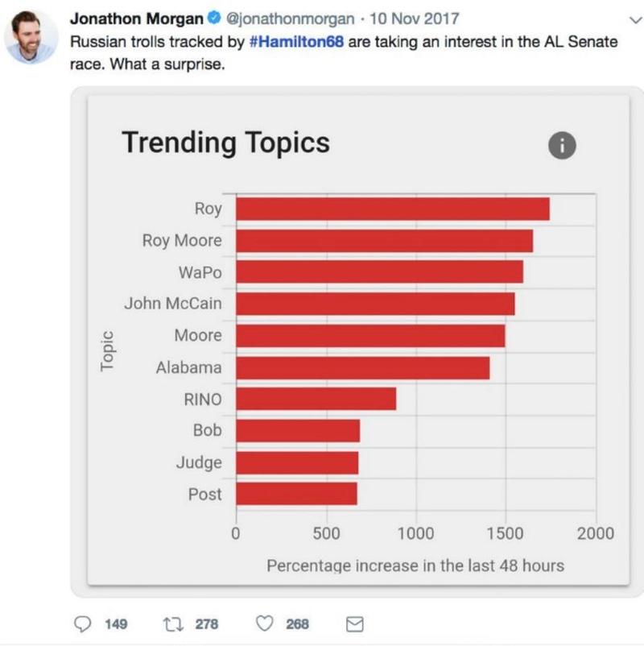Expand the tweet options chevron
The height and width of the screenshot is (646, 644).
636,20
